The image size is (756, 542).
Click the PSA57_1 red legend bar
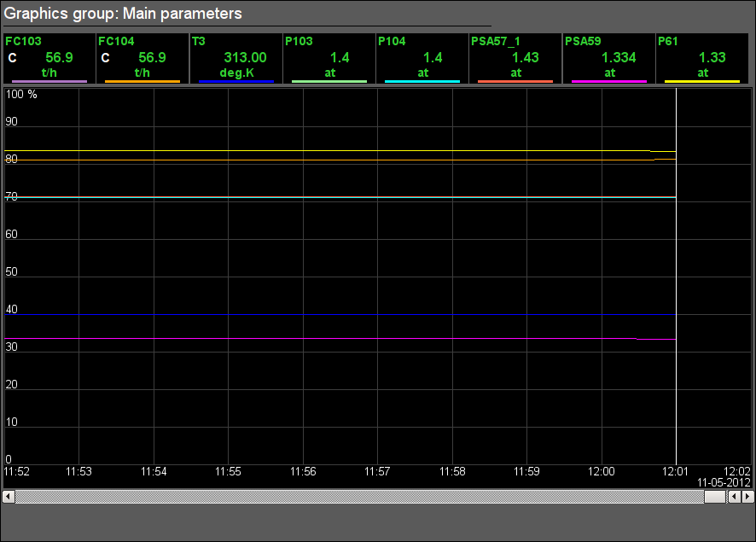[x=515, y=81]
